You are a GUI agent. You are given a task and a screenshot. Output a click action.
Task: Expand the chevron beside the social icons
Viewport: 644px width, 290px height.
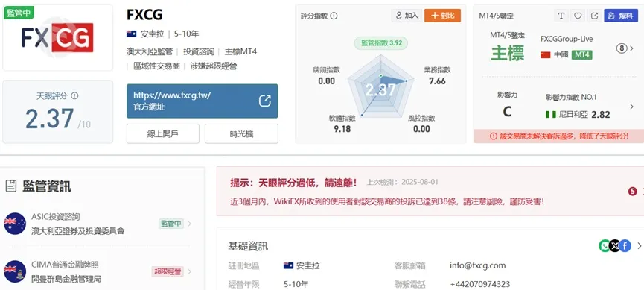[x=639, y=246]
